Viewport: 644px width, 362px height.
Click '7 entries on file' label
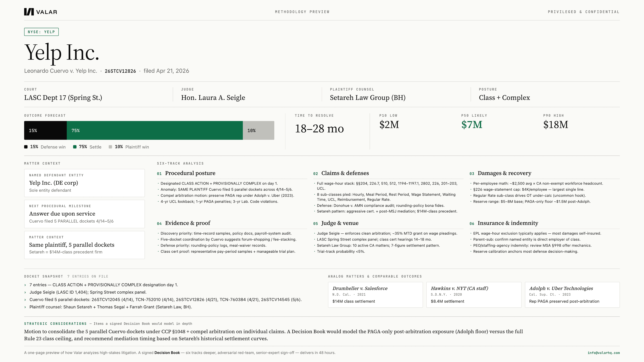pyautogui.click(x=88, y=276)
